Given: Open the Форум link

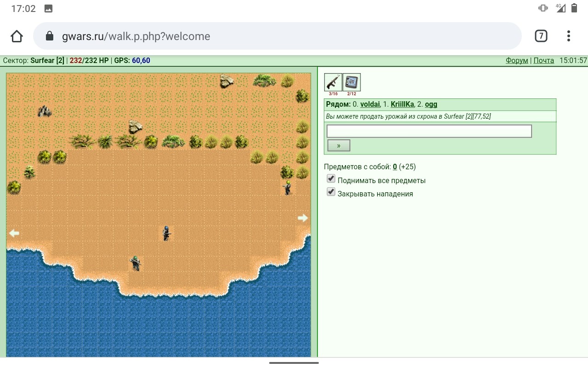Looking at the screenshot, I should point(517,60).
